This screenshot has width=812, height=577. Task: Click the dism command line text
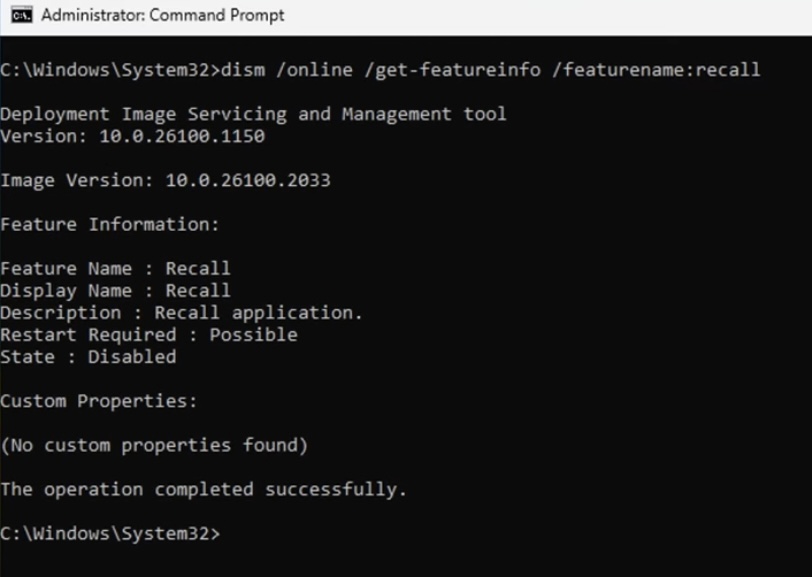pos(381,70)
